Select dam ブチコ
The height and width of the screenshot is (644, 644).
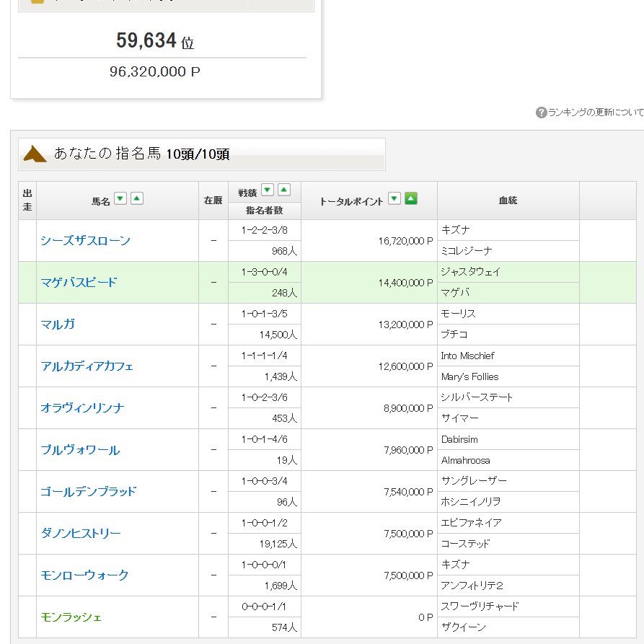point(454,335)
